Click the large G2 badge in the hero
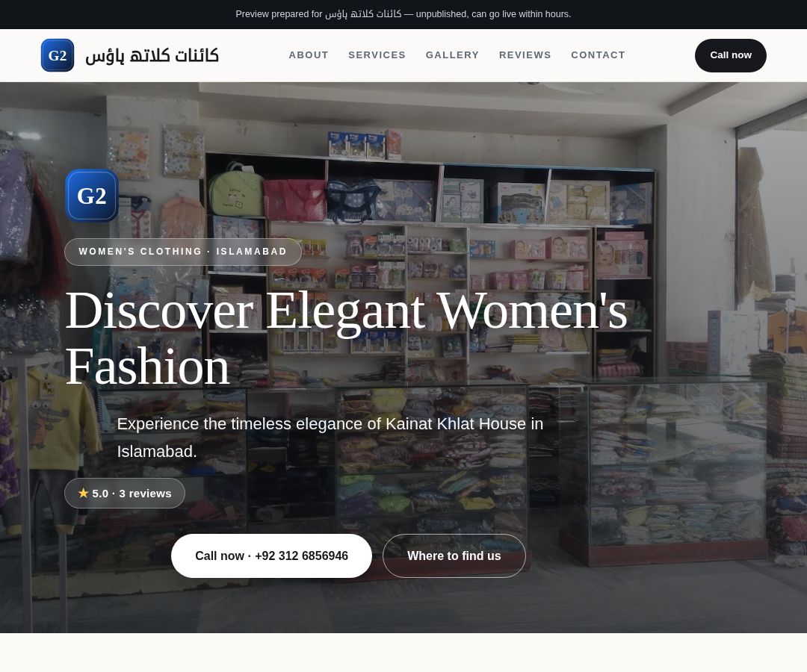The image size is (807, 672). (x=92, y=196)
